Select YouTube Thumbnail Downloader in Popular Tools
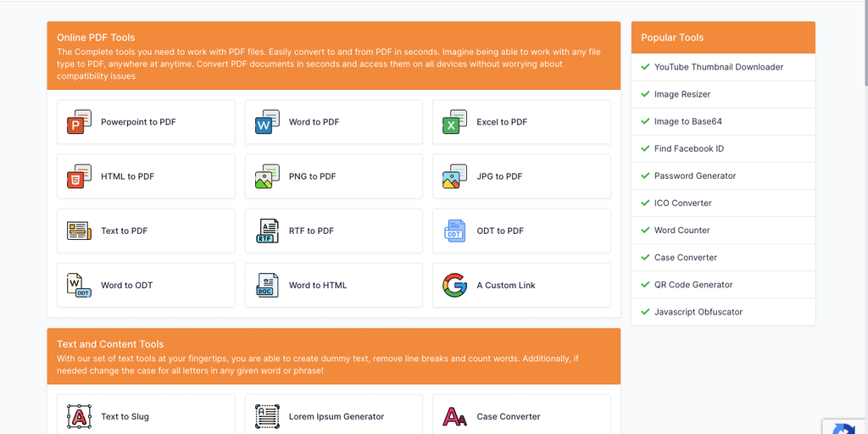The image size is (868, 434). click(x=718, y=67)
